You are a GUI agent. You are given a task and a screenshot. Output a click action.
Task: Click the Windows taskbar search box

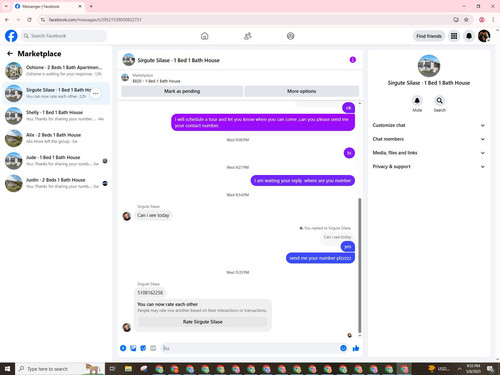(60, 369)
